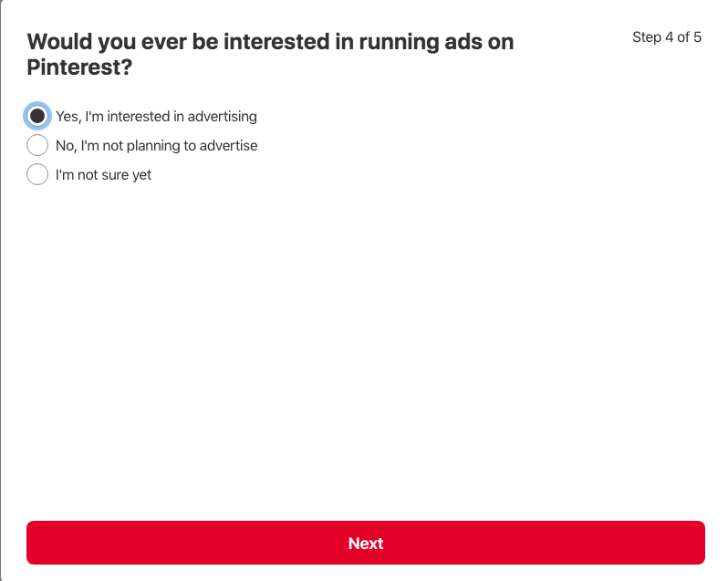The image size is (728, 581).
Task: Click the word 'Step' in the progress text
Action: point(648,37)
